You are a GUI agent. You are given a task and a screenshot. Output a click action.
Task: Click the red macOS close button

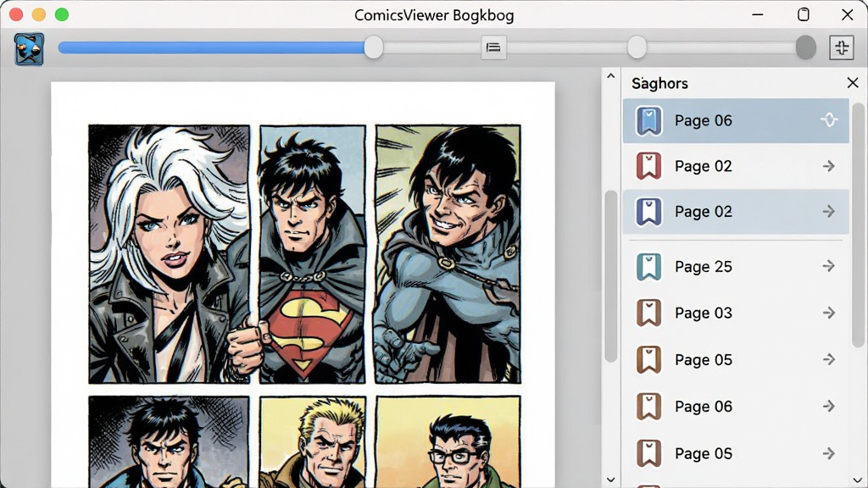16,14
